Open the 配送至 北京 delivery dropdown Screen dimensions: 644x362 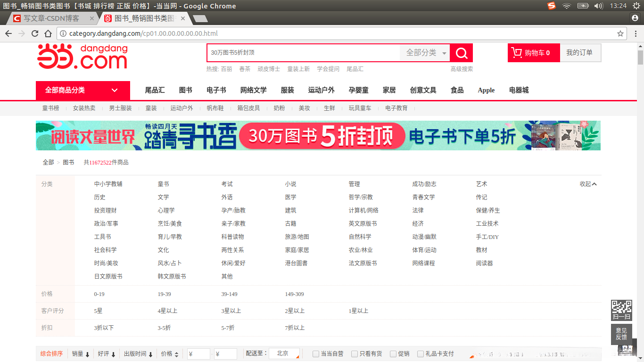tap(284, 354)
